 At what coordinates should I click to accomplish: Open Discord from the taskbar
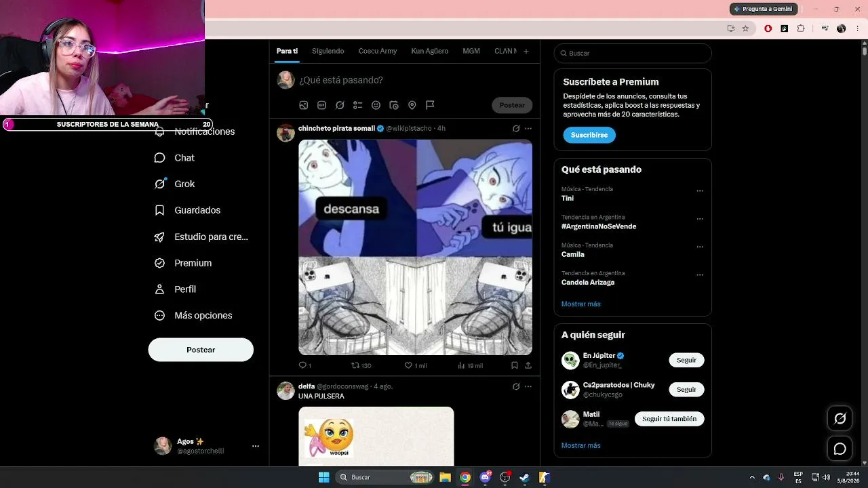485,477
